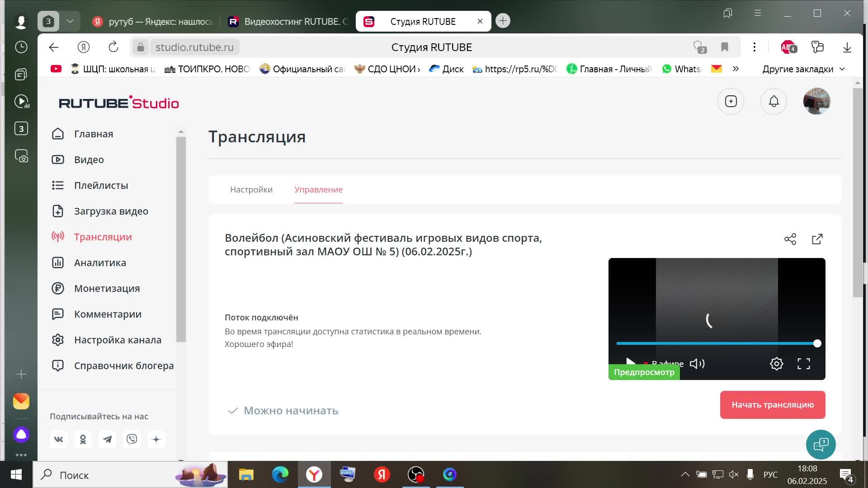
Task: Open broadcast in new window icon
Action: tap(817, 239)
